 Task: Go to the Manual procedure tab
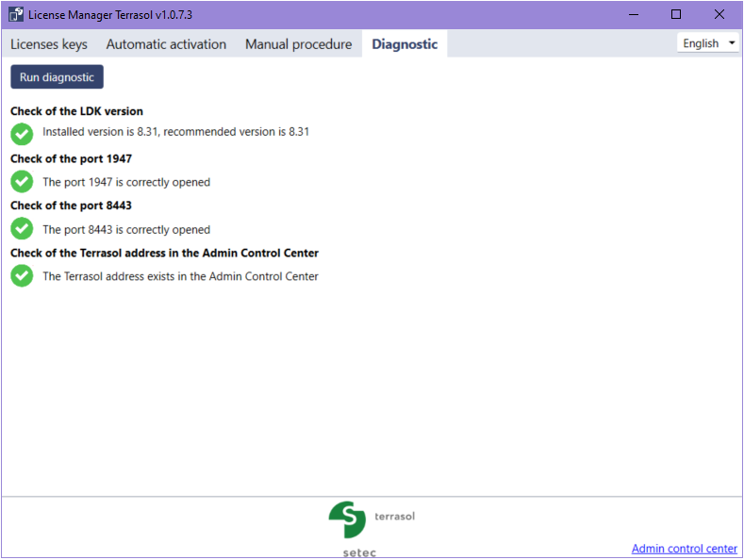point(299,44)
